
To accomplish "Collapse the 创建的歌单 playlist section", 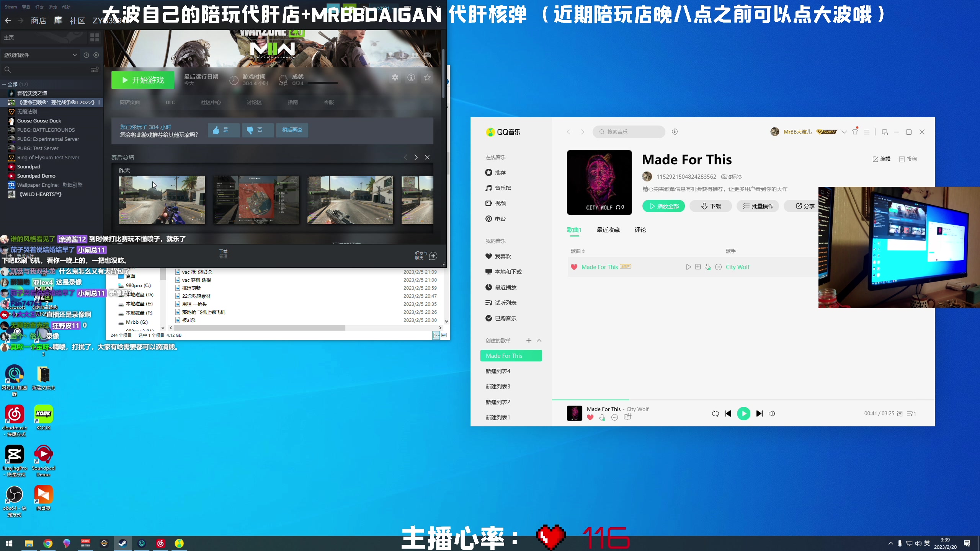I will coord(539,341).
